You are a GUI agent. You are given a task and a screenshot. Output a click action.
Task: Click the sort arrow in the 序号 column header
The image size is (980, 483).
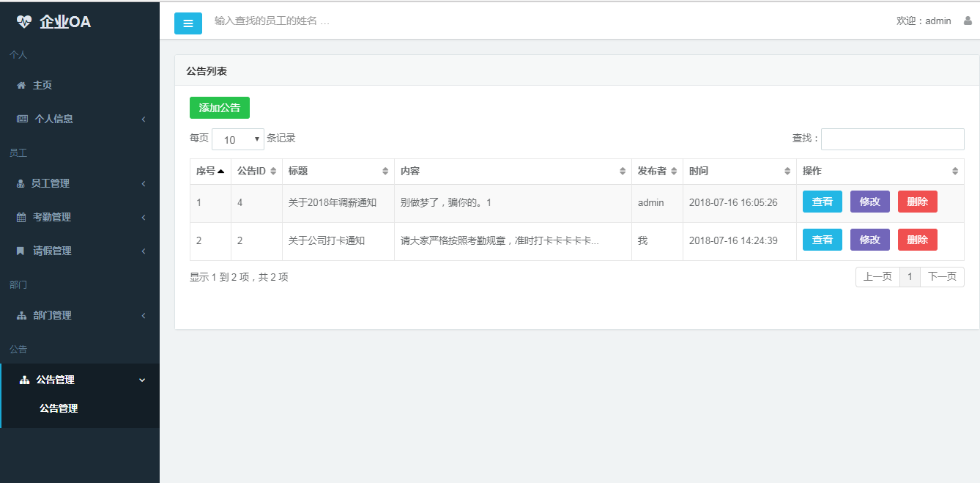pyautogui.click(x=220, y=171)
